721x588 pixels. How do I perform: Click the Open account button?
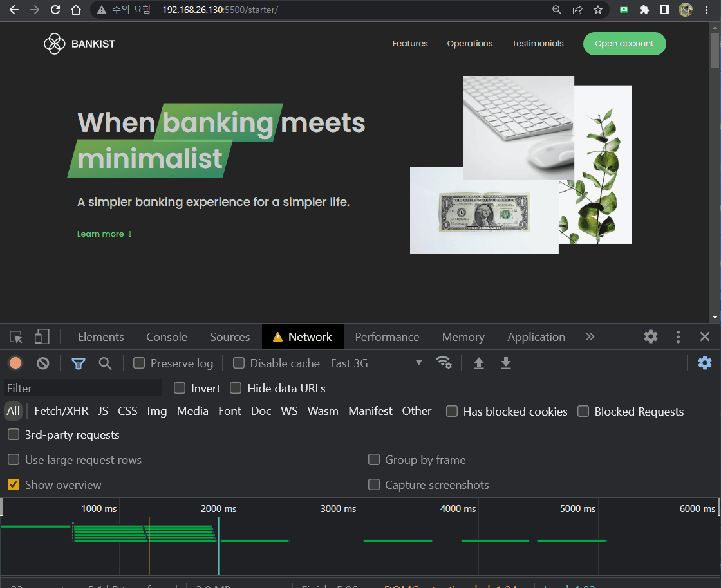coord(624,44)
